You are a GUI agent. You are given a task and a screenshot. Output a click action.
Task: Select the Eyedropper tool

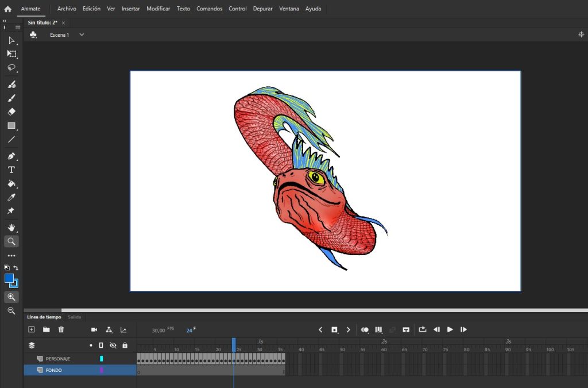click(x=11, y=197)
